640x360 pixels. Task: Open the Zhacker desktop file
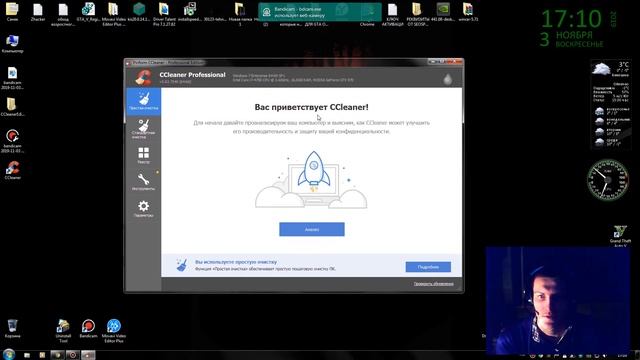38,12
